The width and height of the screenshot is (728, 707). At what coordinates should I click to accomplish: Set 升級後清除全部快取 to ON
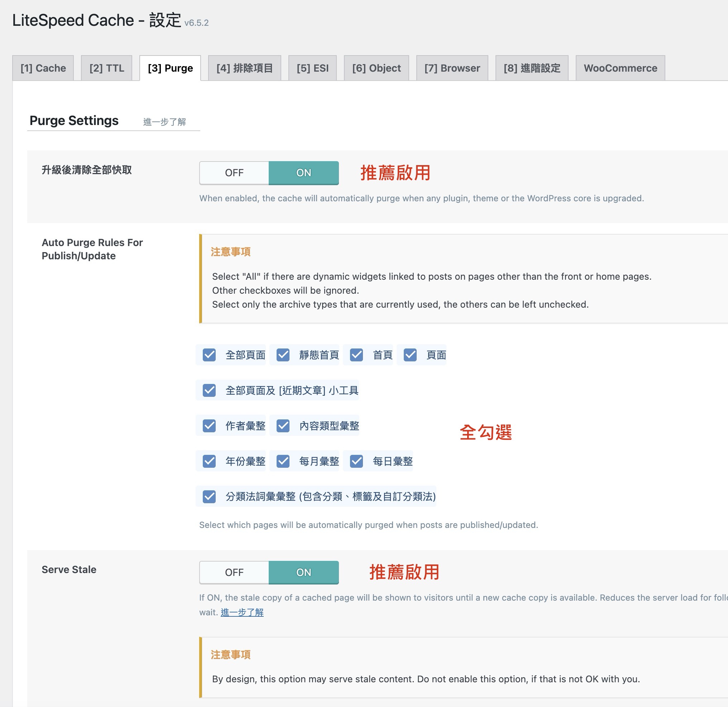(x=303, y=173)
